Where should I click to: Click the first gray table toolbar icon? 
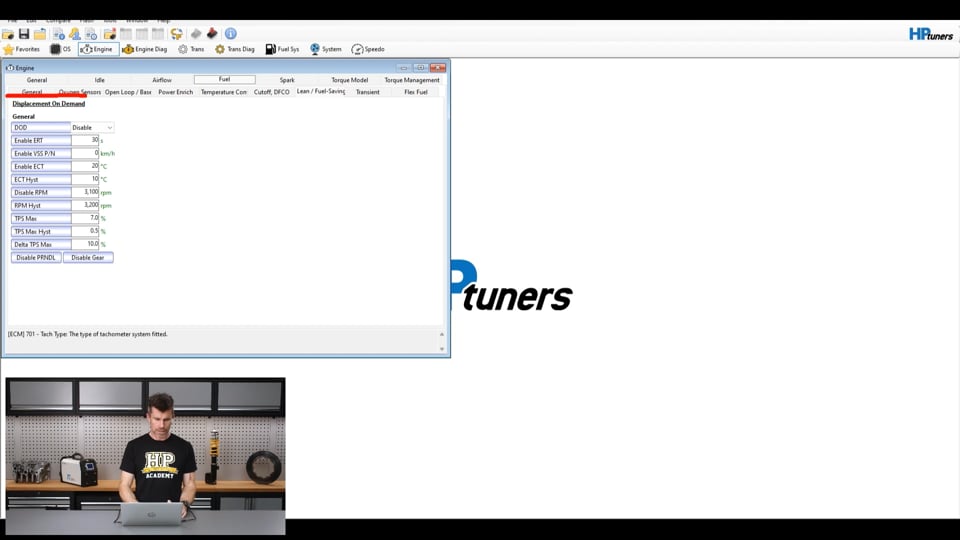pyautogui.click(x=126, y=34)
